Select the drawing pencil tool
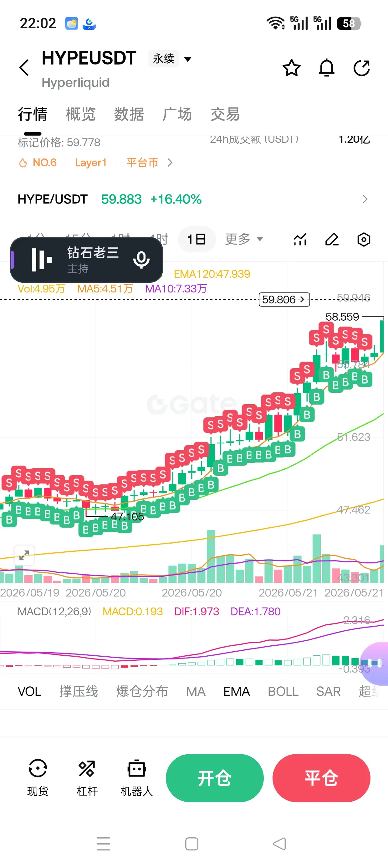This screenshot has height=868, width=388. [332, 240]
